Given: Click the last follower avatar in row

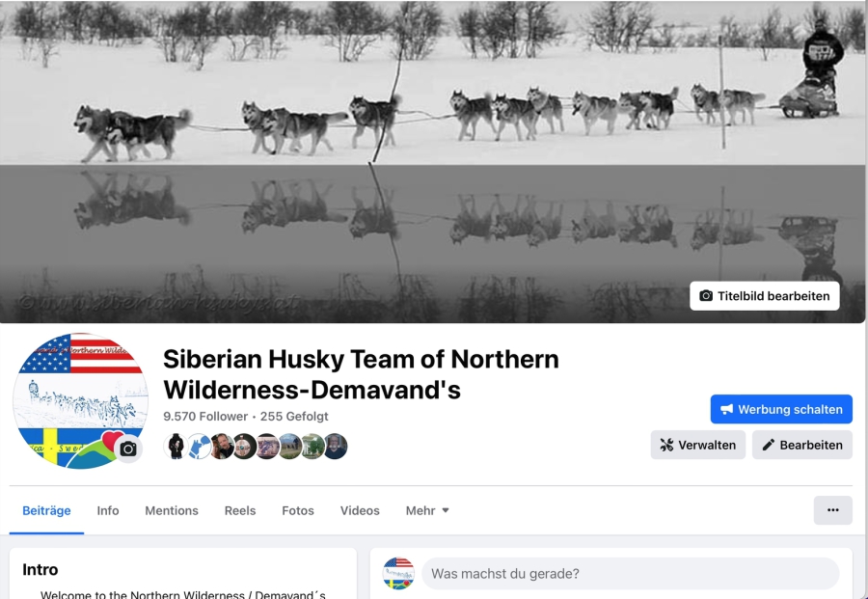Looking at the screenshot, I should pyautogui.click(x=335, y=447).
